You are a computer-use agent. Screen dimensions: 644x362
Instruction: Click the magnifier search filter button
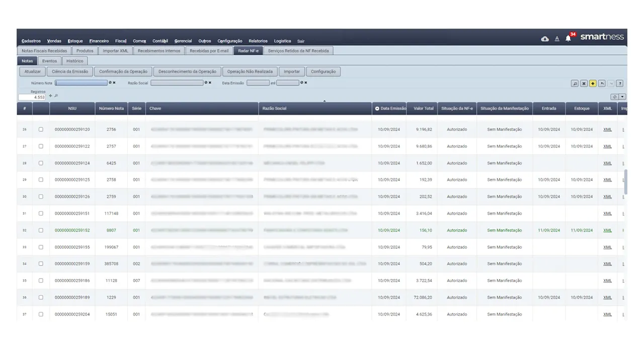(x=575, y=83)
